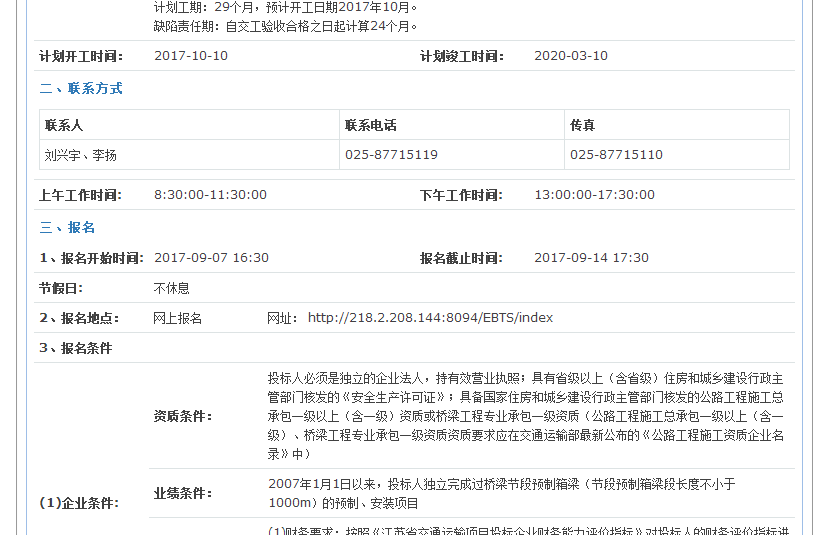The height and width of the screenshot is (535, 821).
Task: Click the planned start date 2017-10-10
Action: [191, 56]
